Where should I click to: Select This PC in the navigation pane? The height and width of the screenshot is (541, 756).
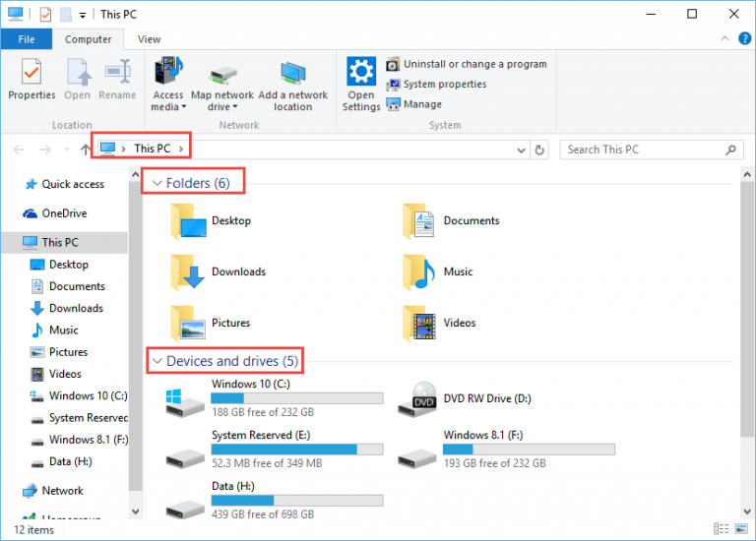(64, 242)
